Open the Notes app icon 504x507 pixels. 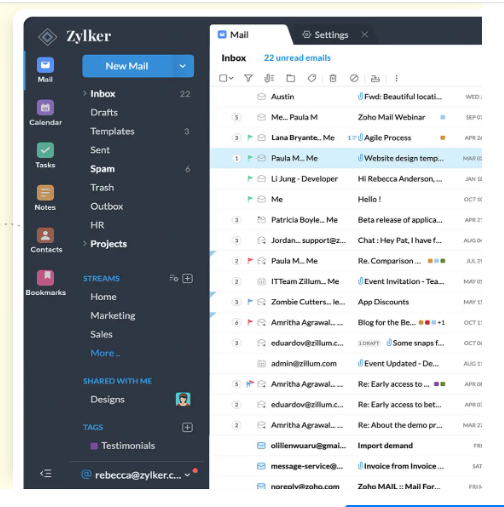pos(45,193)
